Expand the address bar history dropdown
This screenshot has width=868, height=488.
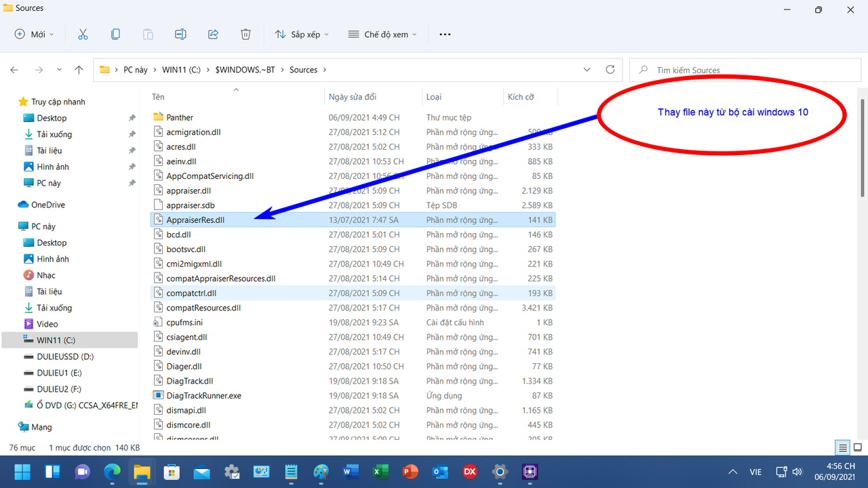587,70
